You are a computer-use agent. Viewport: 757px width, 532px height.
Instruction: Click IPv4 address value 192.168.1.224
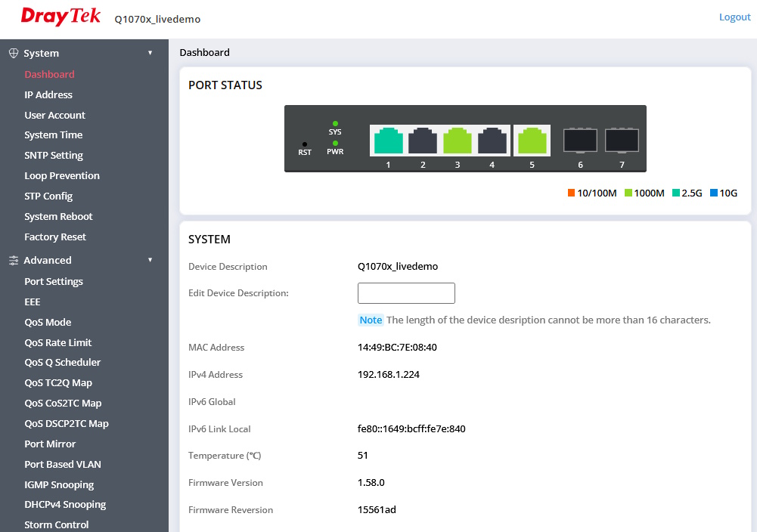(x=389, y=375)
